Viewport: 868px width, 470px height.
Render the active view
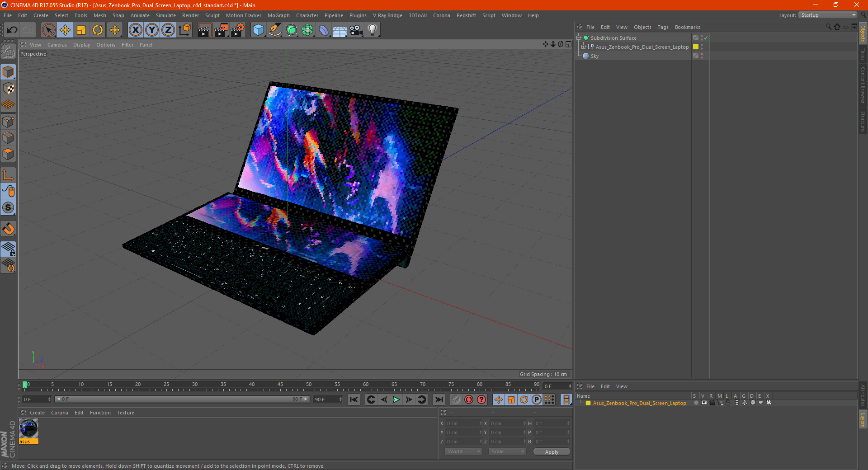204,30
